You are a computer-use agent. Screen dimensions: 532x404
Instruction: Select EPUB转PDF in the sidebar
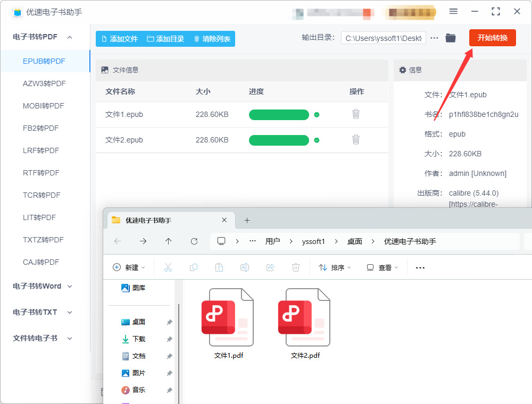pos(44,61)
